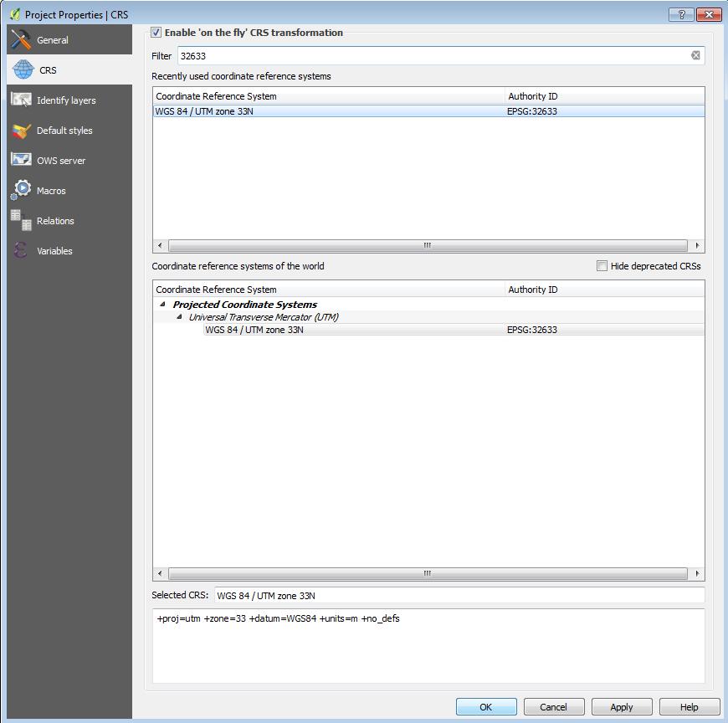The width and height of the screenshot is (728, 723).
Task: Sort recently used list by Coordinate Reference System header
Action: [329, 96]
